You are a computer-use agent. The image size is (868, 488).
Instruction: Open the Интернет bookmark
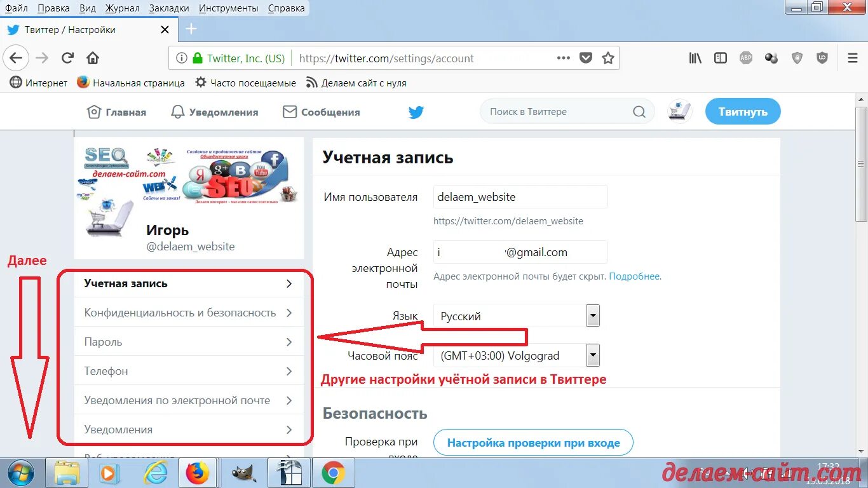pos(39,83)
